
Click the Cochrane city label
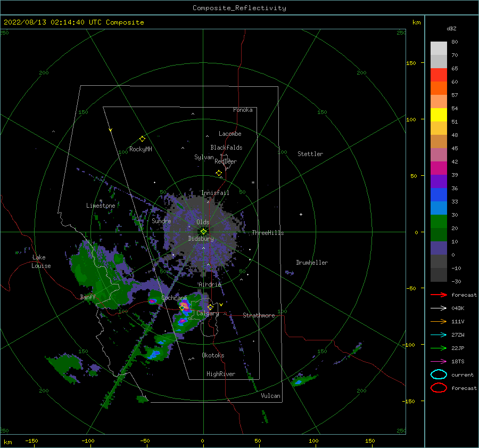pos(174,298)
